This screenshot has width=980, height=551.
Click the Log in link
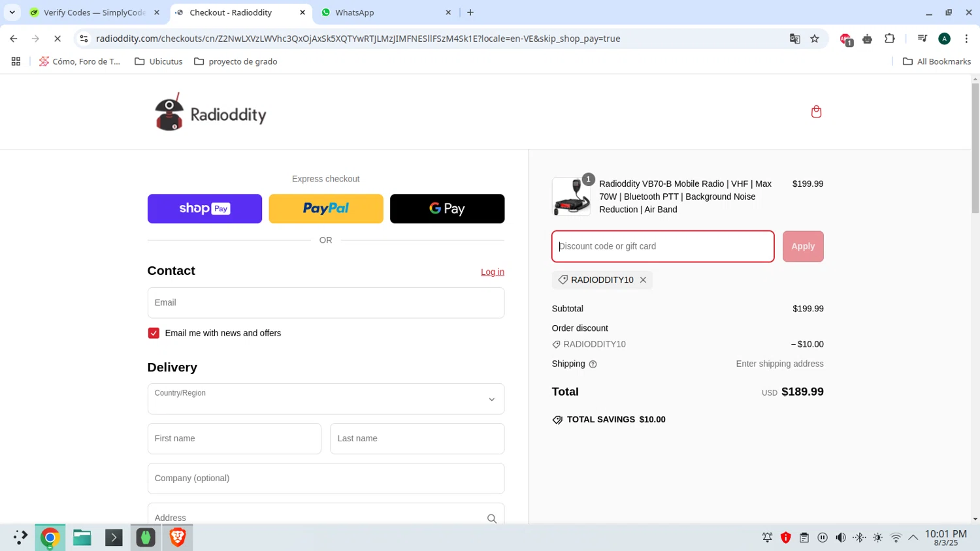(493, 272)
